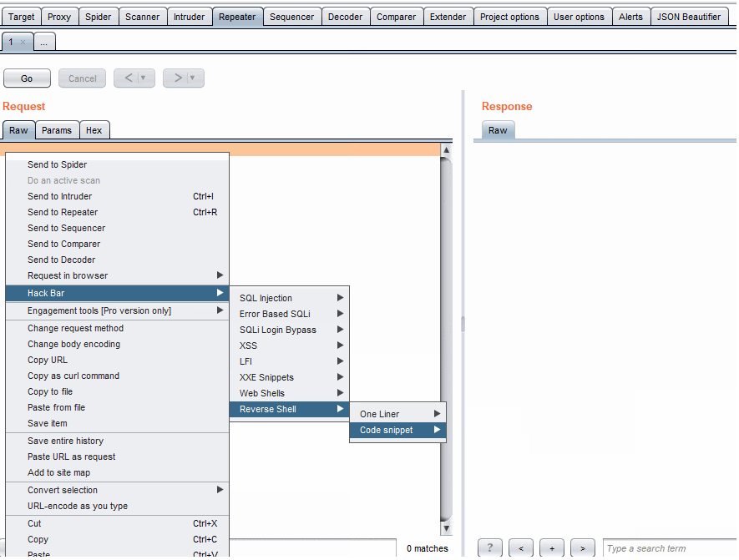Switch to the Comparer tab
Screen dimensions: 739x560
(397, 17)
